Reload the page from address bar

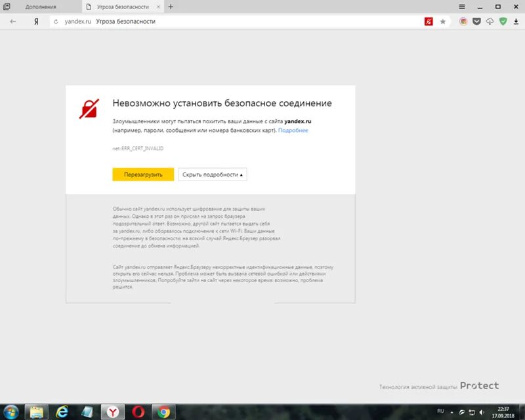[x=56, y=22]
